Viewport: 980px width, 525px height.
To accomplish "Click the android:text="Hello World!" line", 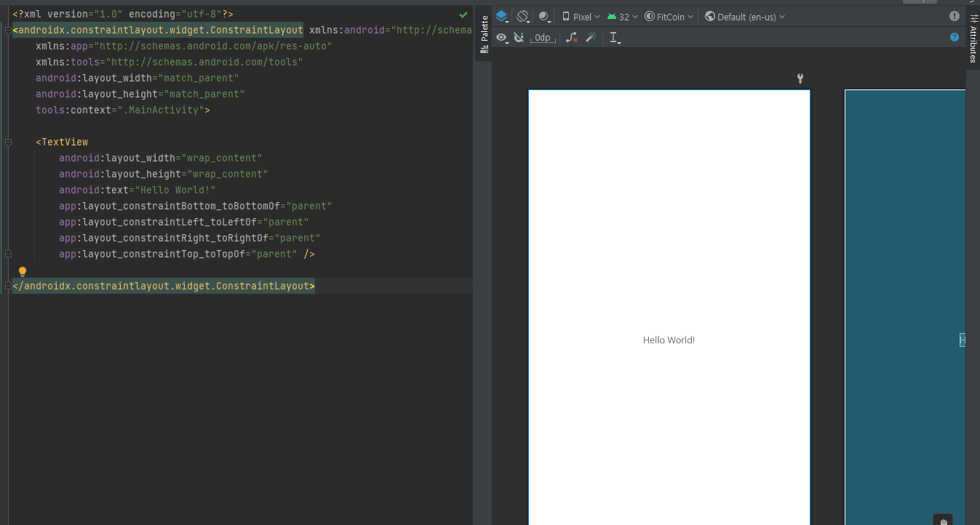I will pos(138,190).
